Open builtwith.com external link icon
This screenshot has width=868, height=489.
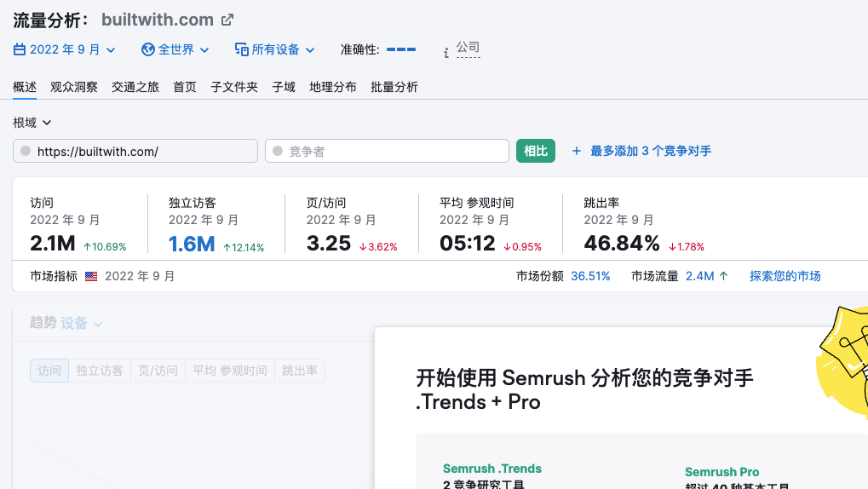point(227,20)
